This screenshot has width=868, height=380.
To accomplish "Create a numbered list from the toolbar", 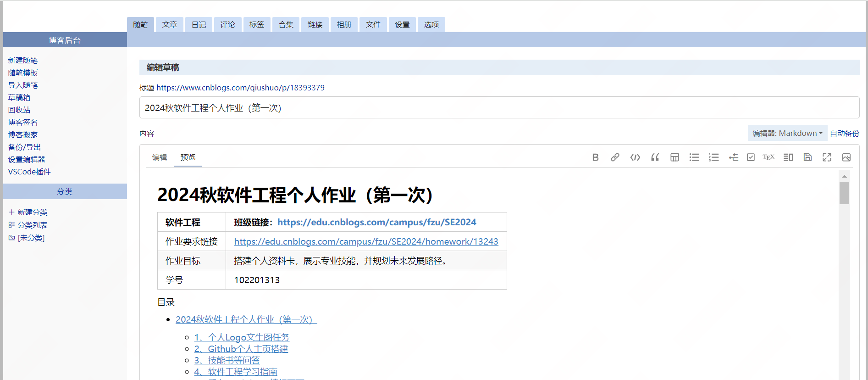I will (714, 157).
